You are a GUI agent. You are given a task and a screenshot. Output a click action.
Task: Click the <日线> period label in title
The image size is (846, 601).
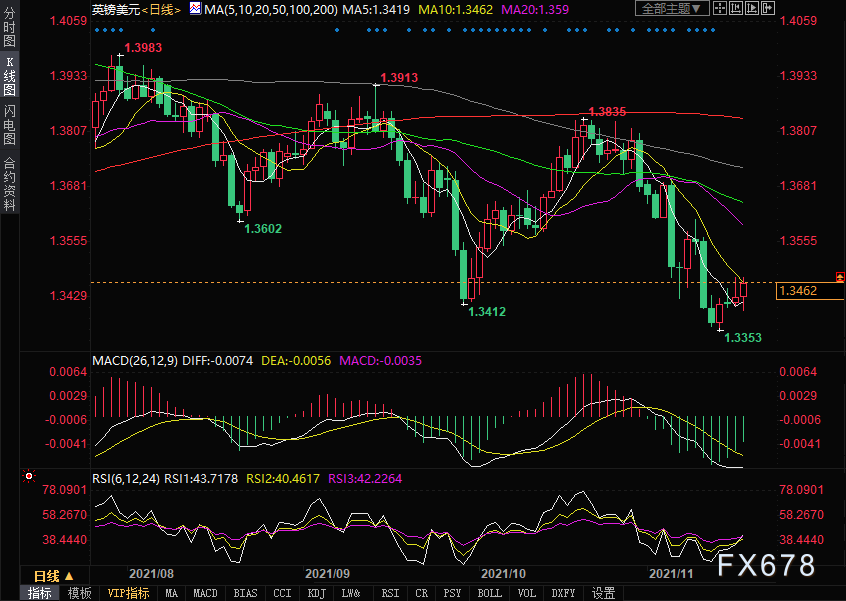pyautogui.click(x=161, y=9)
